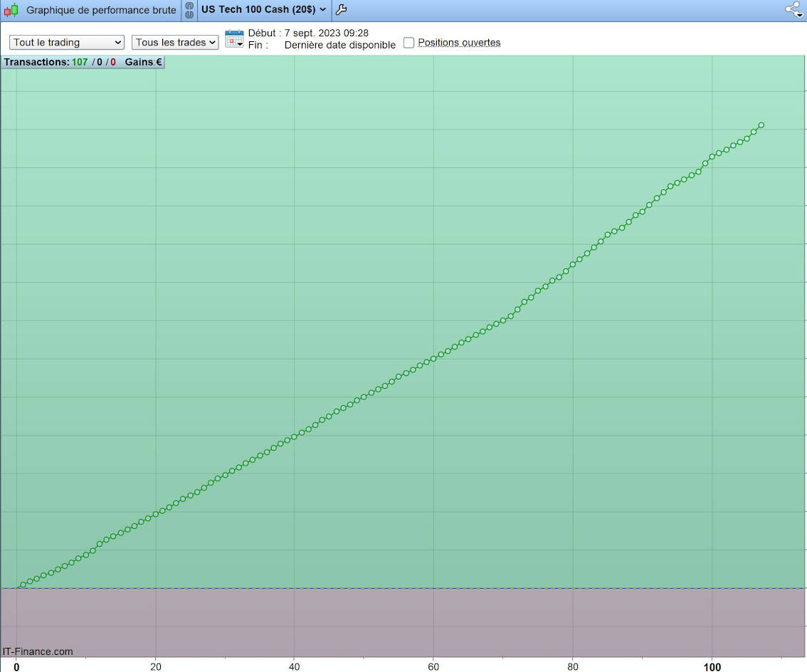The width and height of the screenshot is (807, 672).
Task: Click the candlestick chart icon in title bar
Action: pyautogui.click(x=11, y=10)
